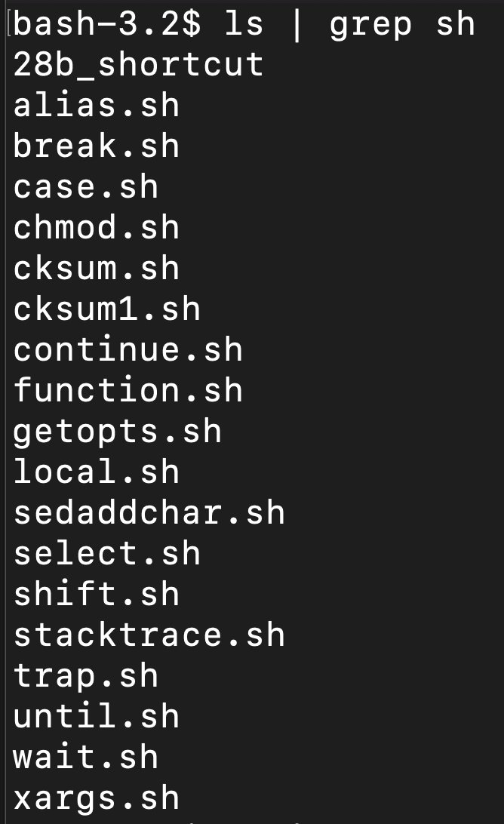504x824 pixels.
Task: Select the 28b_shortcut entry
Action: point(138,65)
